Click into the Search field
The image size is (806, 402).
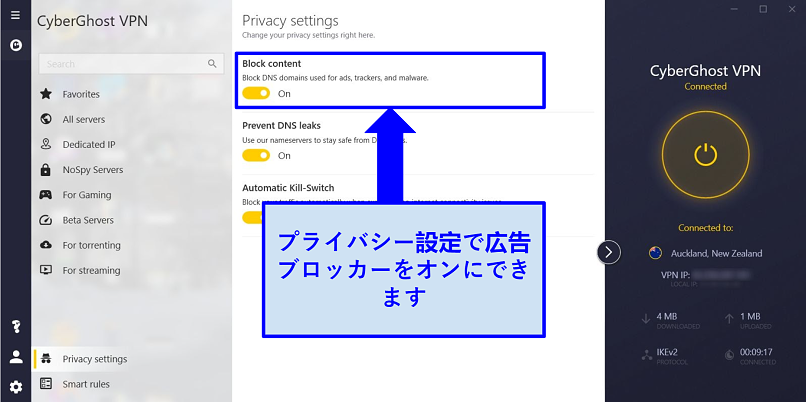(x=131, y=64)
